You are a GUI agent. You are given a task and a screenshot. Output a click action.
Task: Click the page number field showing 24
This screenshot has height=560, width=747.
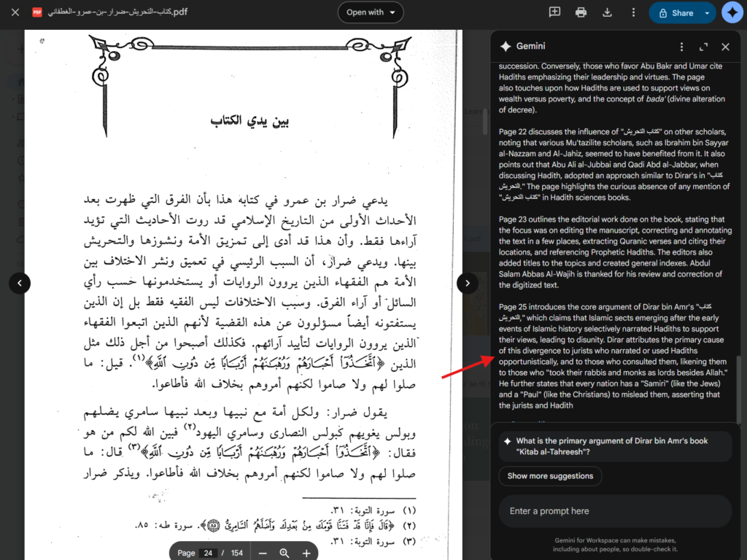(x=208, y=553)
